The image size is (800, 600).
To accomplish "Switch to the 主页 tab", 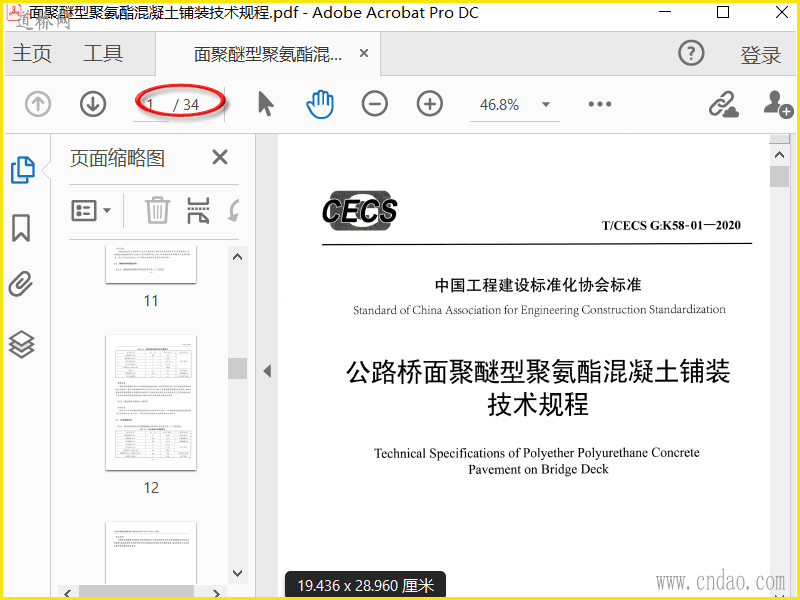I will pyautogui.click(x=32, y=53).
